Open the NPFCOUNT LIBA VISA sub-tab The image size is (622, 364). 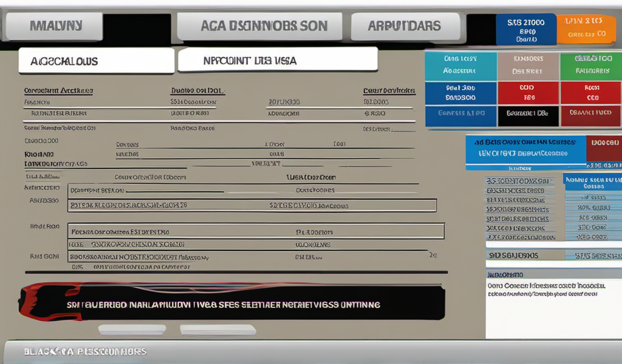[278, 61]
